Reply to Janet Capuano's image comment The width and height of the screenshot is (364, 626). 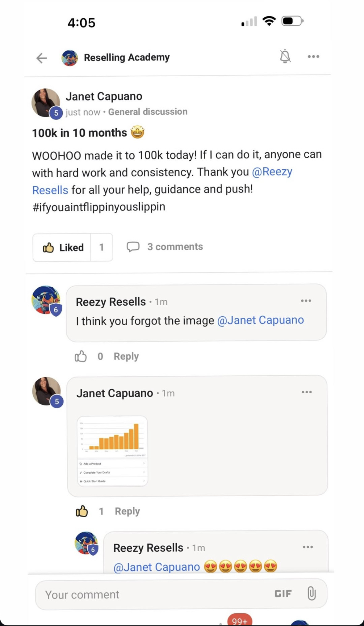[127, 511]
